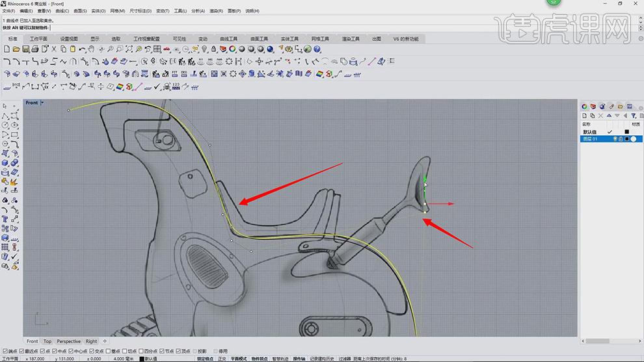The width and height of the screenshot is (644, 362).
Task: Switch to the Perspective viewport tab
Action: tap(68, 341)
